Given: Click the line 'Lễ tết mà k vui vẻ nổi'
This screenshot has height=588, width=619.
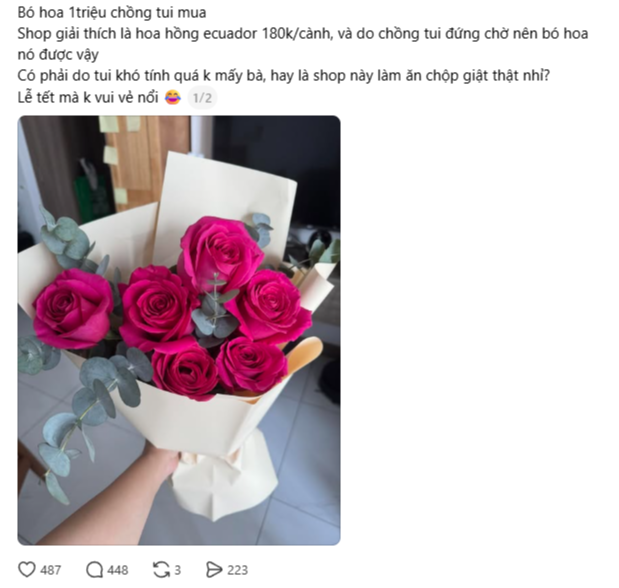Looking at the screenshot, I should point(88,97).
